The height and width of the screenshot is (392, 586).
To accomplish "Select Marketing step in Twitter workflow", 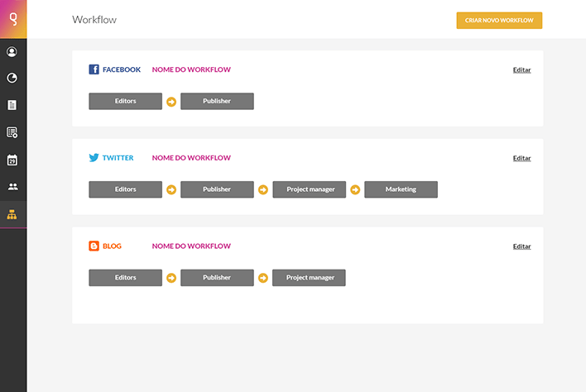I will pos(401,189).
